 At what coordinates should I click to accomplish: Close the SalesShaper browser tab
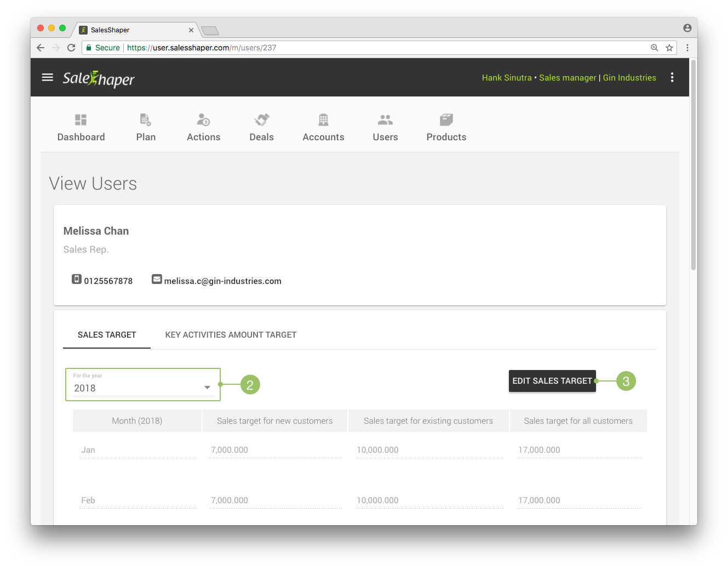(191, 30)
